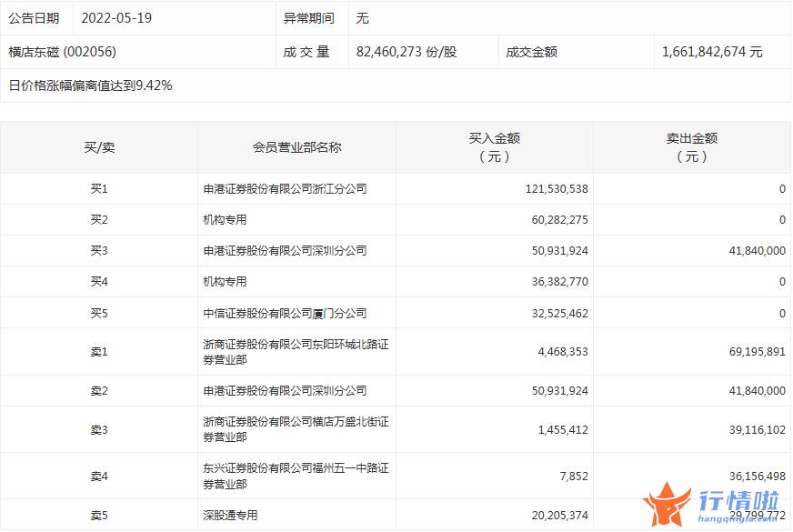Click buy amount 20,205,374

pos(560,515)
